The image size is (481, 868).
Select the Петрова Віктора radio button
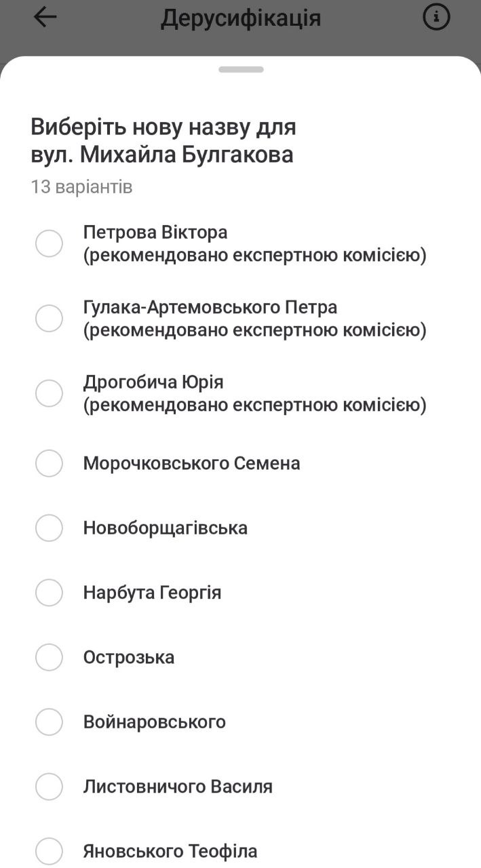(49, 243)
